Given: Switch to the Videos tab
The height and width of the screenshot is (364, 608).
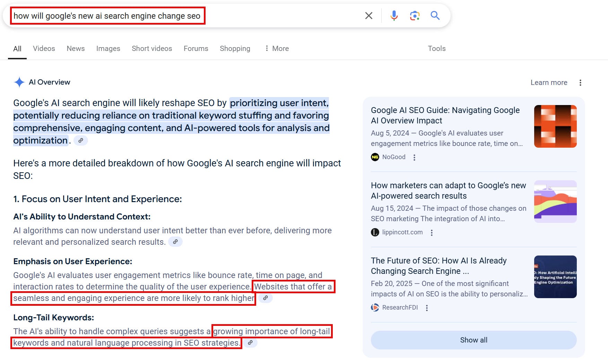Looking at the screenshot, I should point(44,49).
